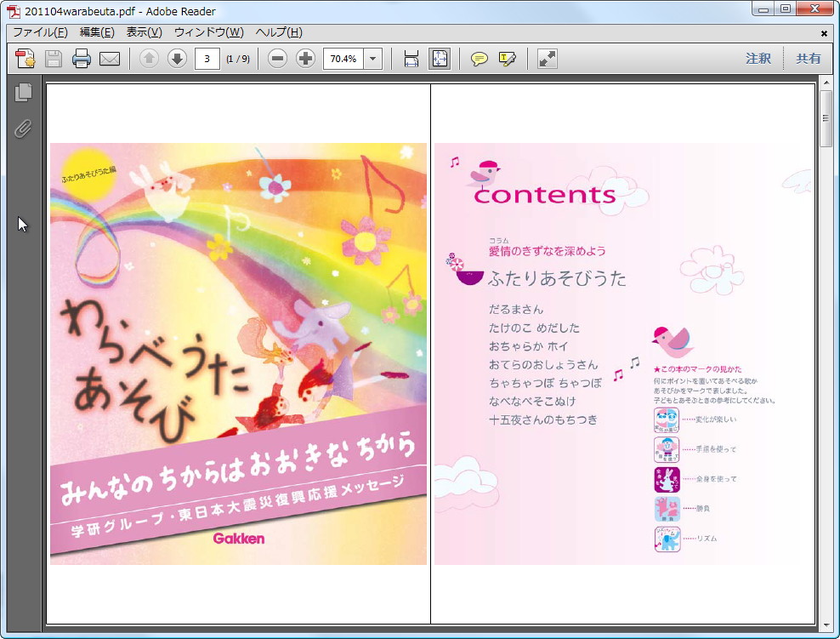This screenshot has width=840, height=639.
Task: Switch to read mode fullscreen icon
Action: (548, 59)
